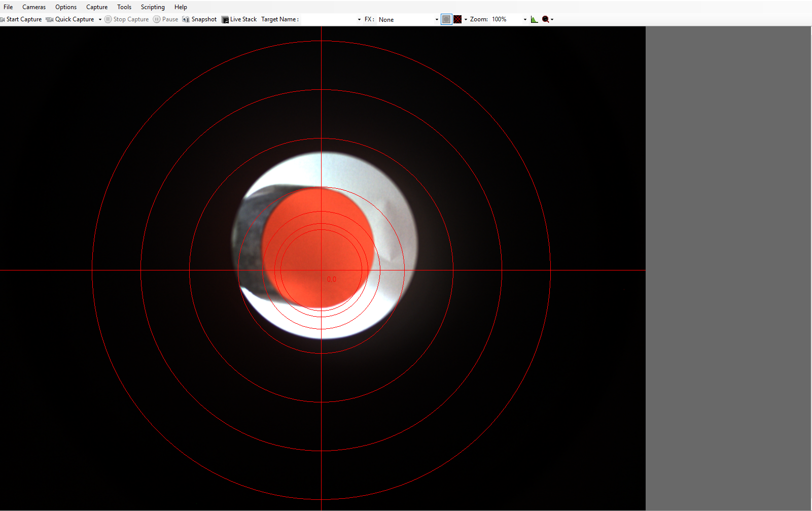Click into the Target Name text field
Viewport: 812px width, 511px height.
[329, 19]
